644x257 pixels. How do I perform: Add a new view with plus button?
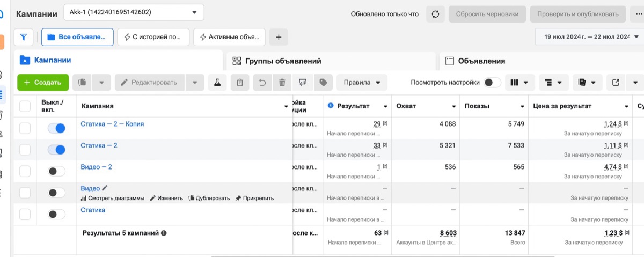[x=279, y=37]
